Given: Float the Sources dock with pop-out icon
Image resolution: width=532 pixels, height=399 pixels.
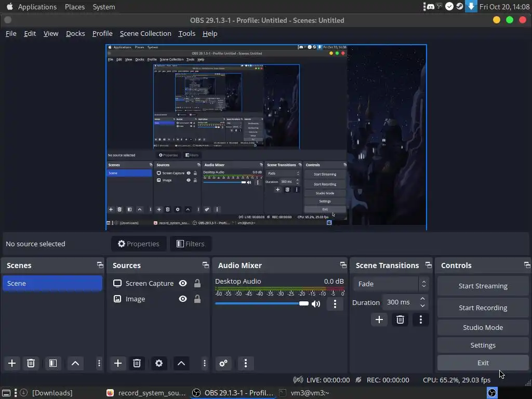Looking at the screenshot, I should 206,265.
